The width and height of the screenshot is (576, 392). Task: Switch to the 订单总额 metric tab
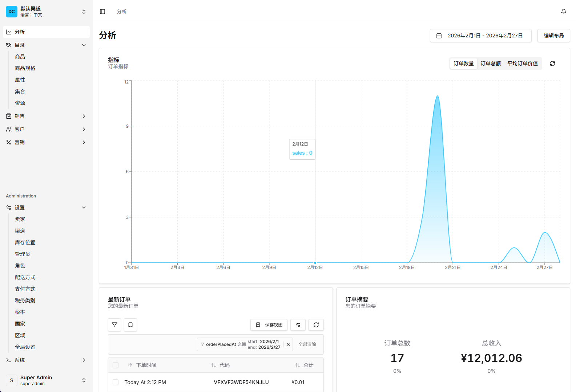click(x=490, y=64)
